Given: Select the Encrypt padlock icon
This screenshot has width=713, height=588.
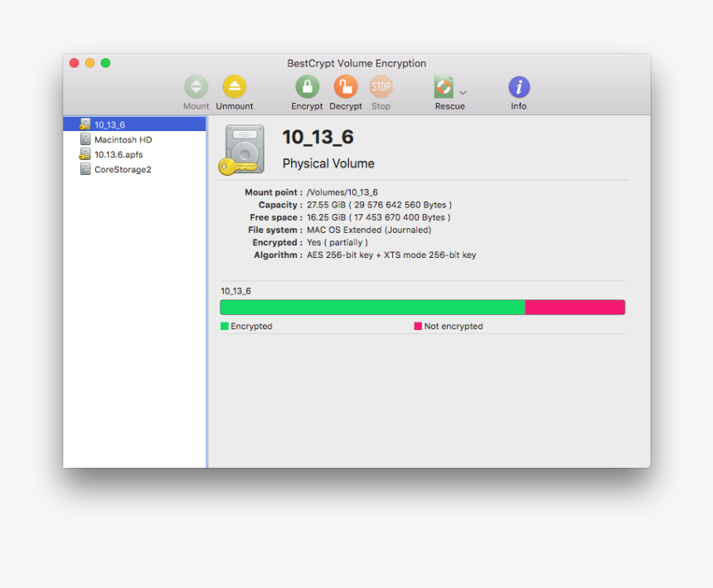Looking at the screenshot, I should [307, 86].
